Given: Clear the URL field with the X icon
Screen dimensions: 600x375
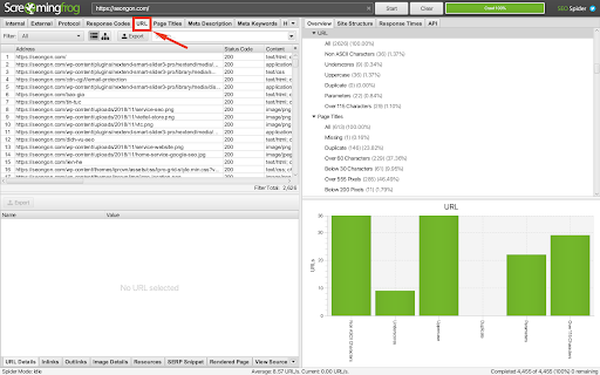Looking at the screenshot, I should [x=368, y=8].
